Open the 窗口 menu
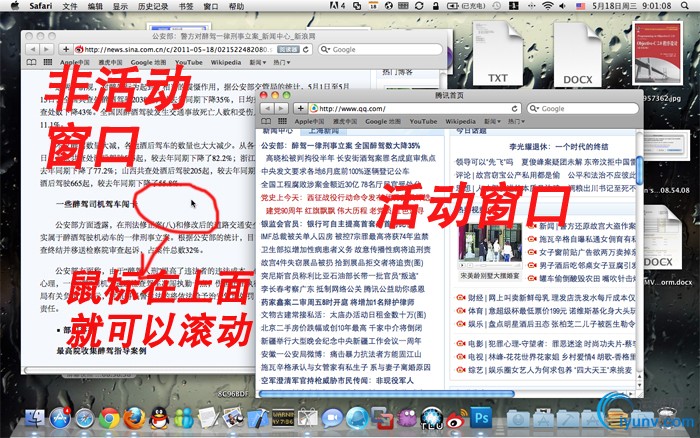700x438 pixels. 211,6
